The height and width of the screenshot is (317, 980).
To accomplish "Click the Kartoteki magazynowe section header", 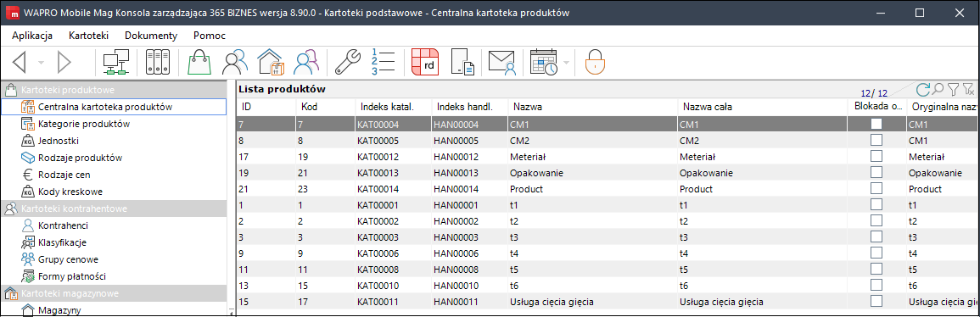I will (113, 292).
